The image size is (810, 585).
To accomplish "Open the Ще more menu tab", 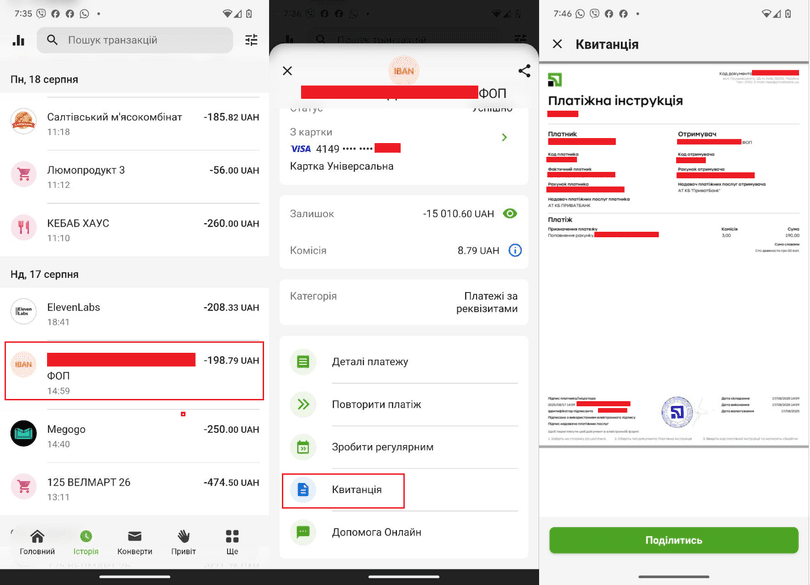I will tap(232, 542).
